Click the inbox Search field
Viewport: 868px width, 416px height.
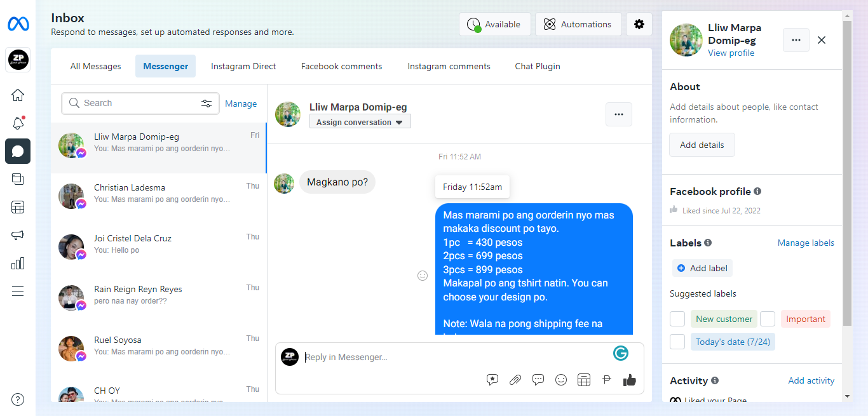click(140, 104)
